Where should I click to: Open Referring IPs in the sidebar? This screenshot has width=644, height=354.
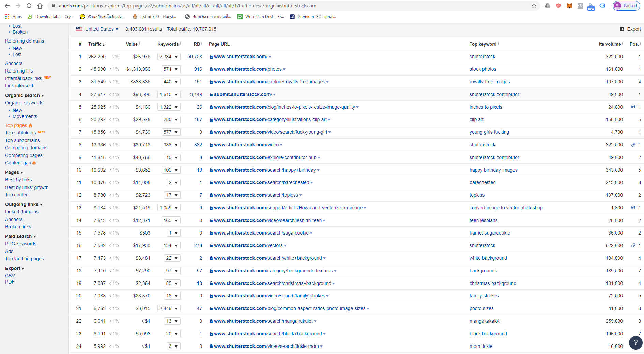coord(19,71)
